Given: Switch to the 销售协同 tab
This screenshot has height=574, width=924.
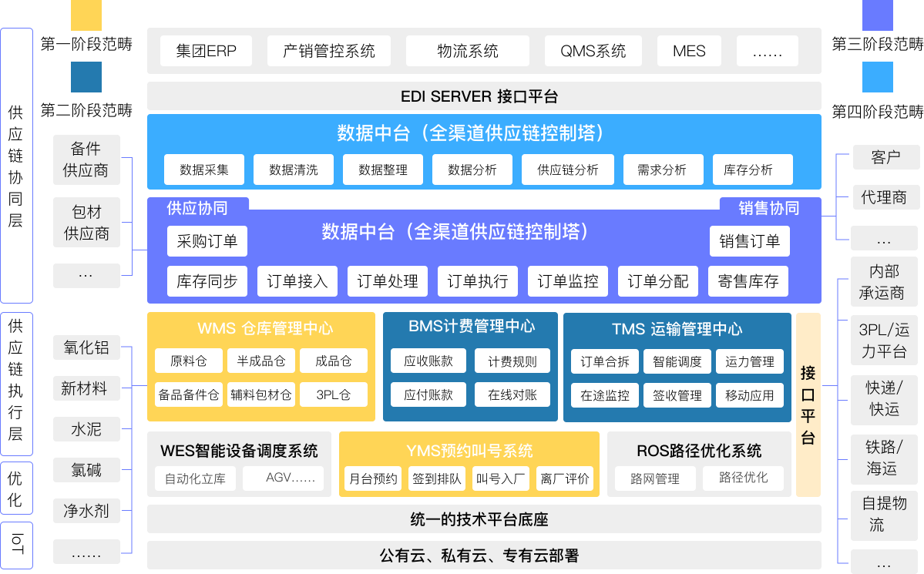Looking at the screenshot, I should click(x=768, y=208).
